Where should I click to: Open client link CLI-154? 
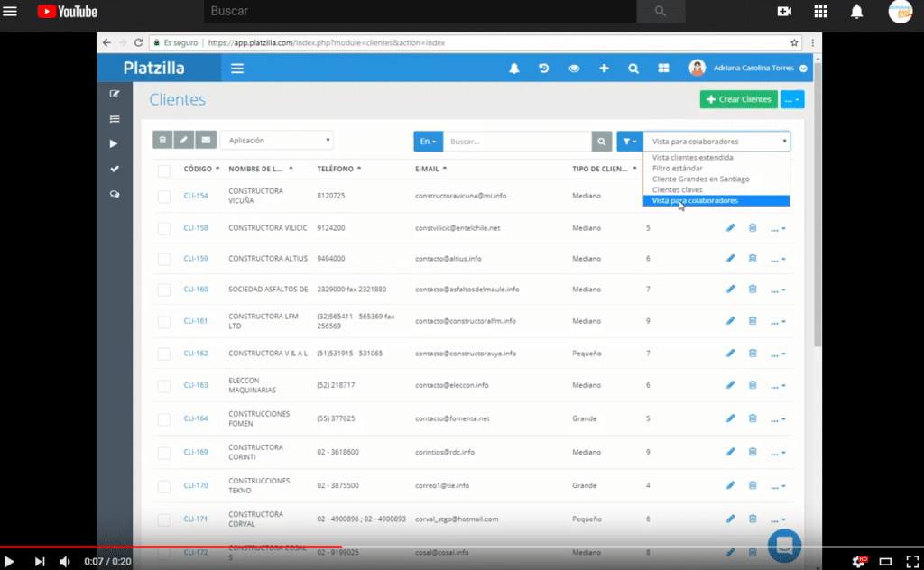coord(196,196)
